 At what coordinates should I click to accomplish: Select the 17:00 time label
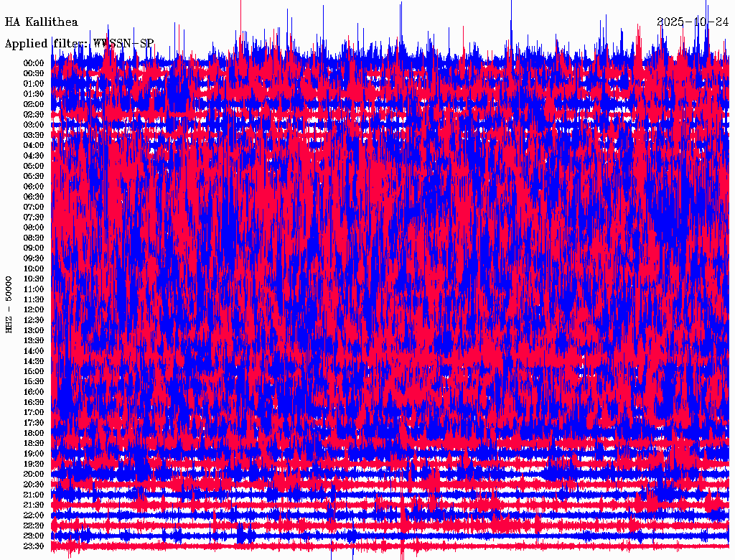pyautogui.click(x=34, y=412)
